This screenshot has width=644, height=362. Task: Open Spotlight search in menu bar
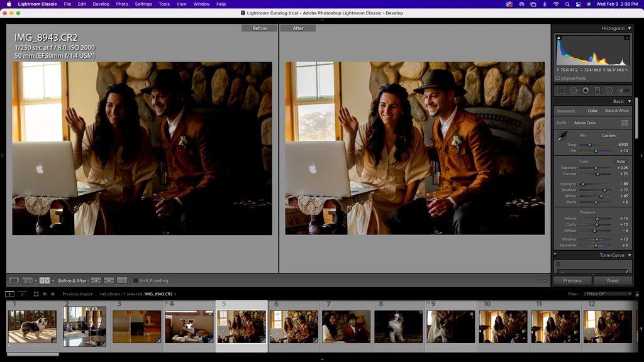[x=567, y=4]
